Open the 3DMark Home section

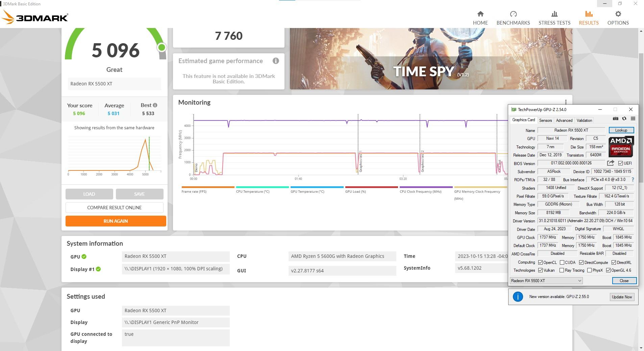tap(480, 18)
